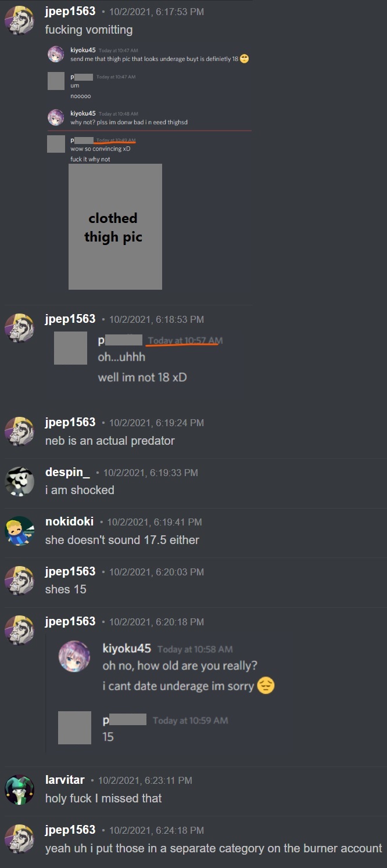Click the message 'i am shocked'
The width and height of the screenshot is (387, 868).
tap(80, 490)
